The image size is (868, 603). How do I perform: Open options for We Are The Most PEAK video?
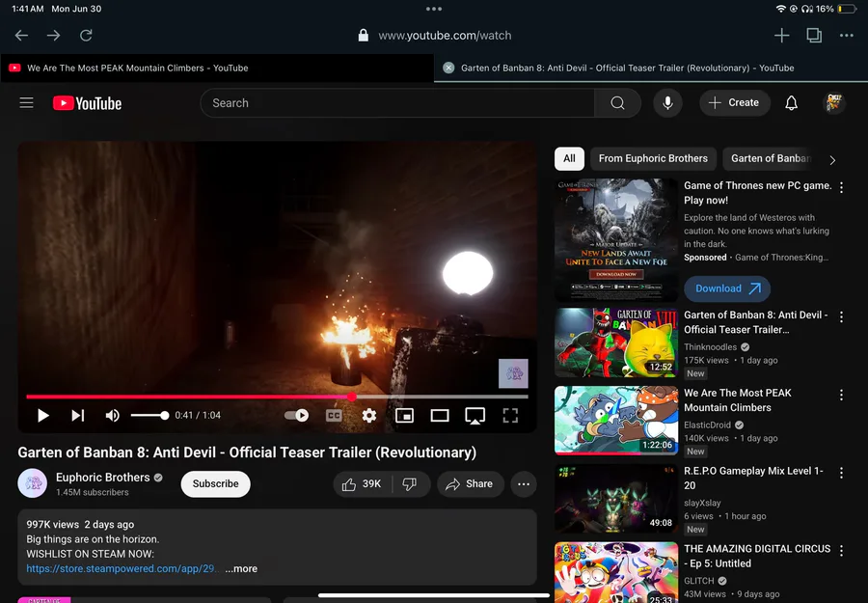tap(841, 395)
